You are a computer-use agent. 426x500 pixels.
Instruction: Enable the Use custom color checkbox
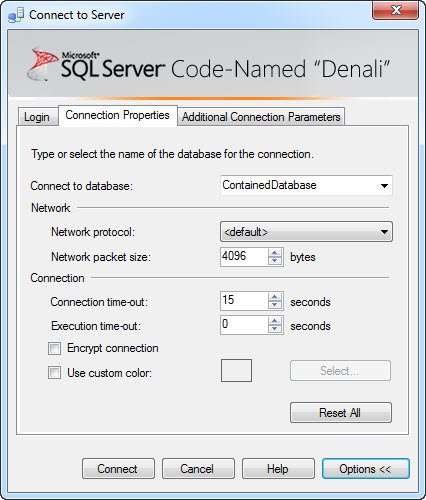54,372
